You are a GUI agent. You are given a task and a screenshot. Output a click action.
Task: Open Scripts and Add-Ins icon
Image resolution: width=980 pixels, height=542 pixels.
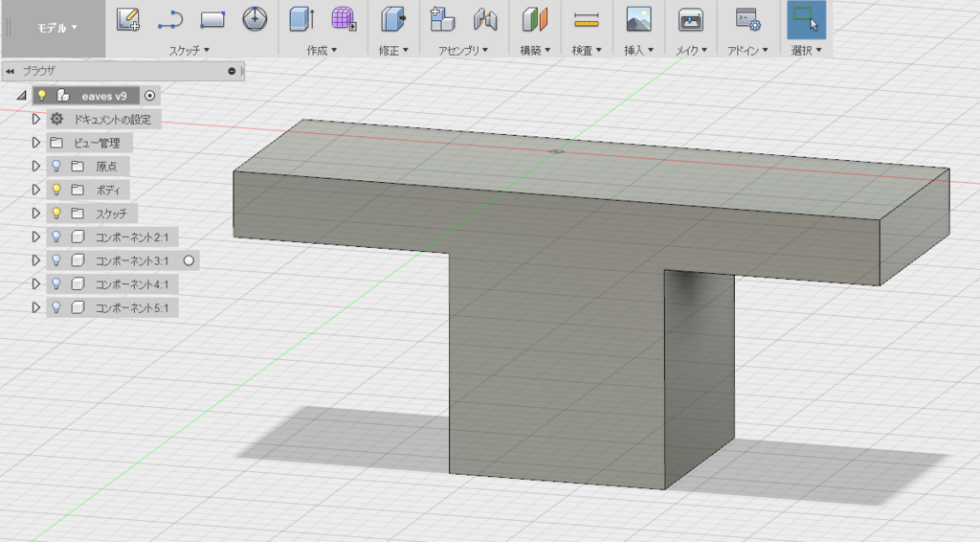747,19
